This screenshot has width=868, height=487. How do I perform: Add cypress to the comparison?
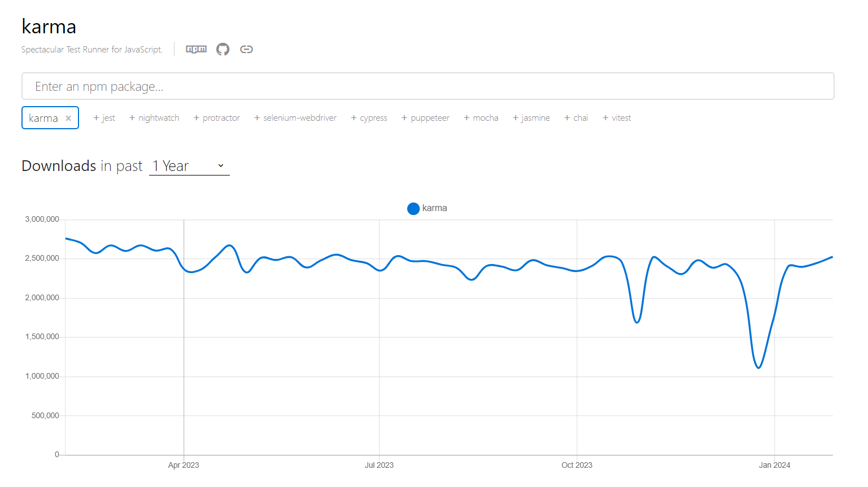(369, 117)
